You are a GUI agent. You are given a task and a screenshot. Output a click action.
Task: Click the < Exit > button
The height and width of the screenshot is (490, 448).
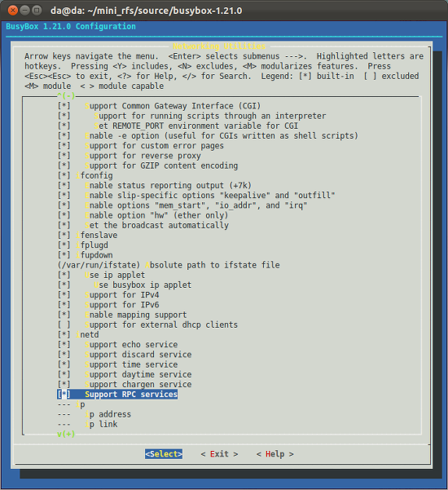[x=219, y=454]
